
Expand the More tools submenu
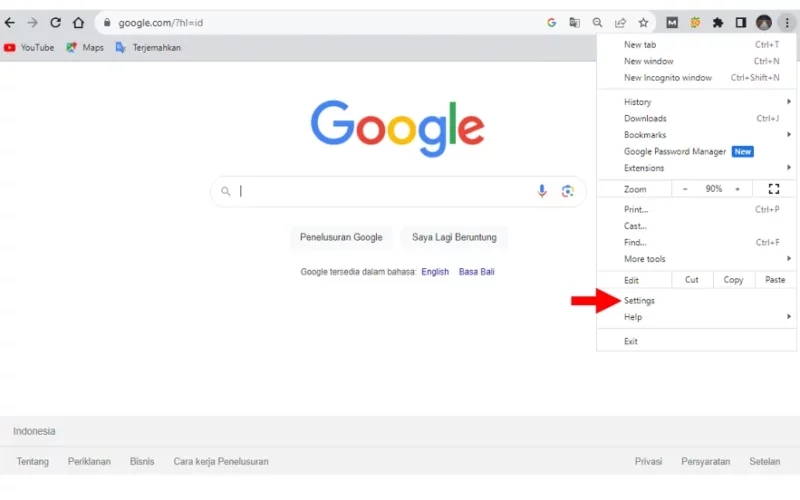point(696,259)
